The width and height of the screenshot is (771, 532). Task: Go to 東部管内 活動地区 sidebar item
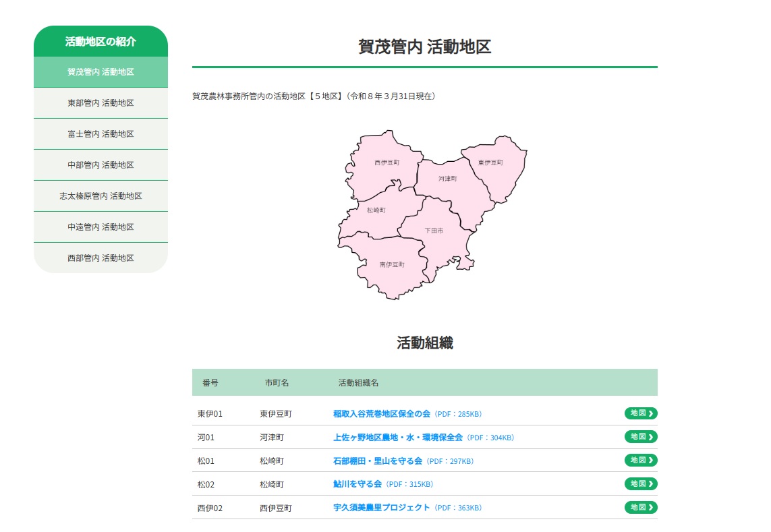(101, 102)
